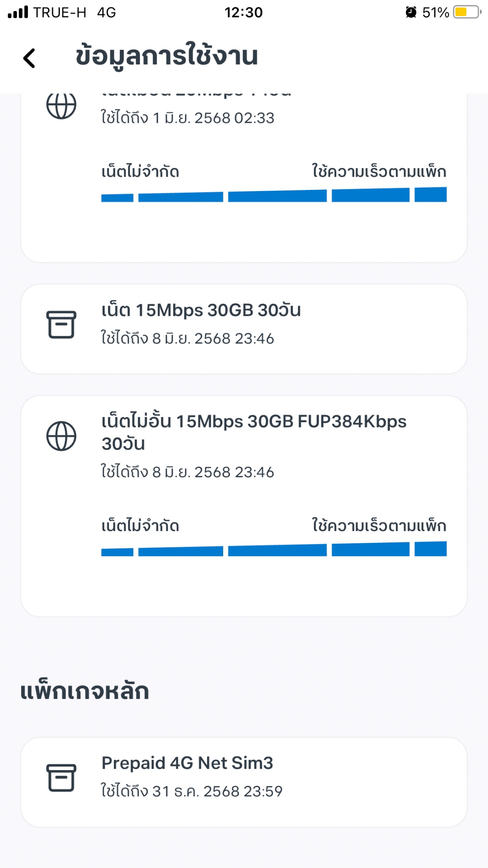Tap the alarm clock icon in the status bar

coord(410,12)
